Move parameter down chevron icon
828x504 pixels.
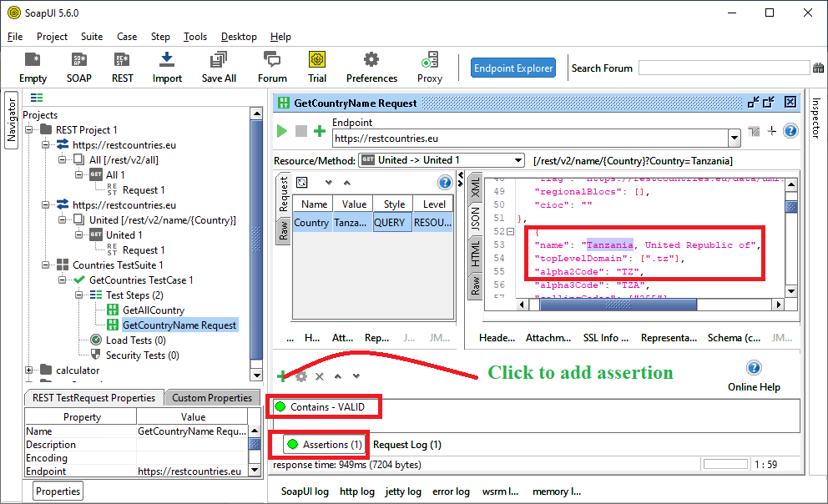click(x=329, y=183)
